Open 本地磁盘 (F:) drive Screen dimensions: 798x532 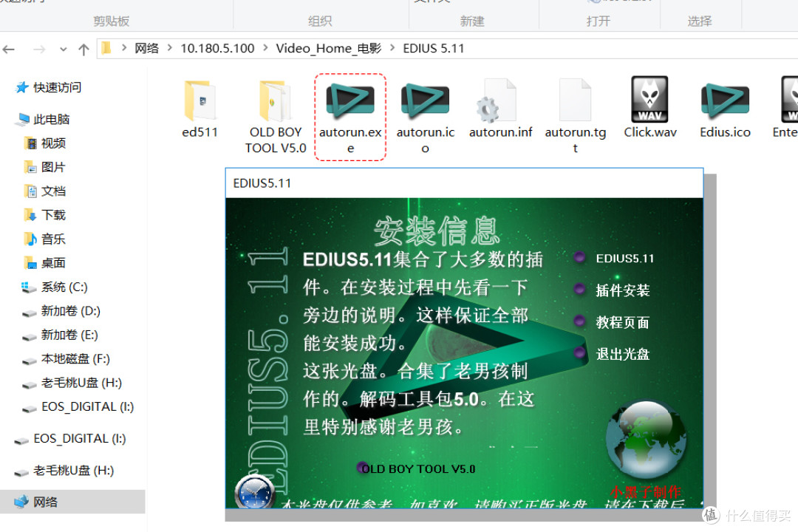[66, 359]
